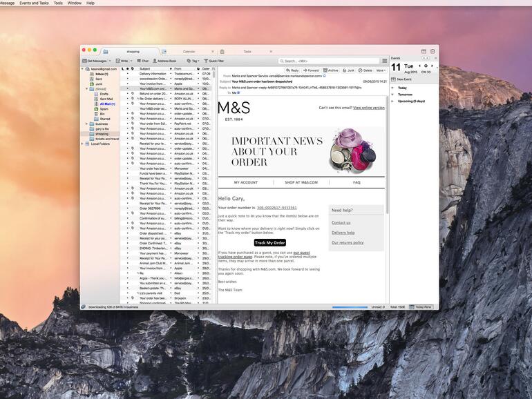Image resolution: width=532 pixels, height=399 pixels.
Task: Open RORY ALLIN 'Re: Order delivery' message
Action: click(166, 99)
